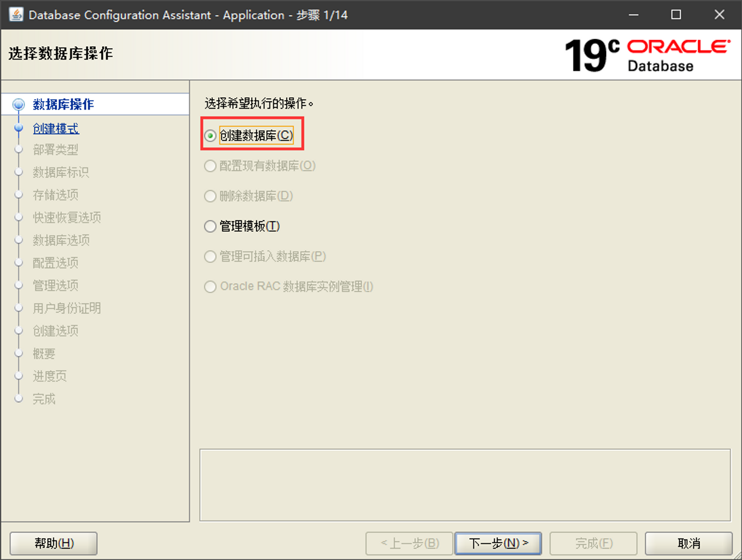Image resolution: width=742 pixels, height=560 pixels.
Task: Click the 帮助(H) button
Action: click(53, 543)
